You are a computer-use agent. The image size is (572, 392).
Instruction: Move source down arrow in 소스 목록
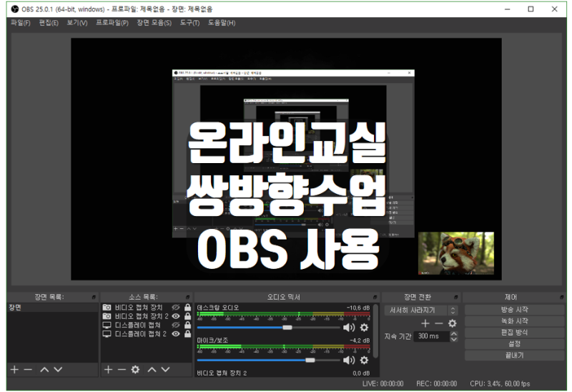165,370
